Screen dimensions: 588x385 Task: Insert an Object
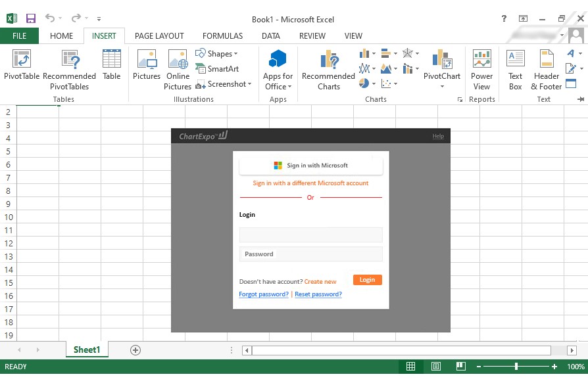point(571,83)
